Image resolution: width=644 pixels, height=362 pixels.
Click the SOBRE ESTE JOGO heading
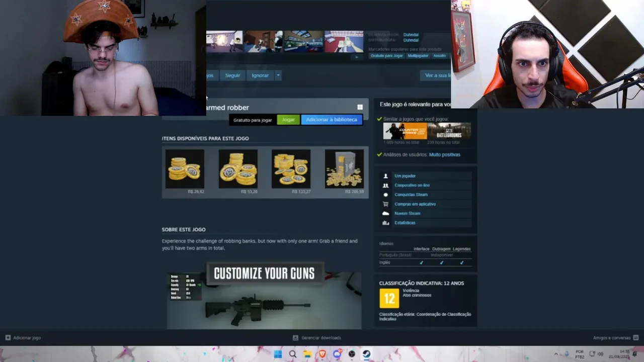pos(184,230)
